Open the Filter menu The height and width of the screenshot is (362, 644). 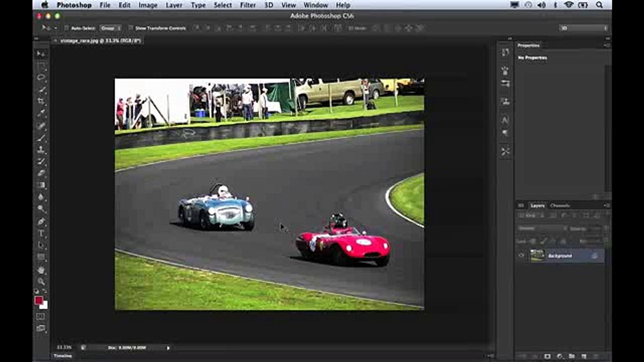tap(248, 5)
